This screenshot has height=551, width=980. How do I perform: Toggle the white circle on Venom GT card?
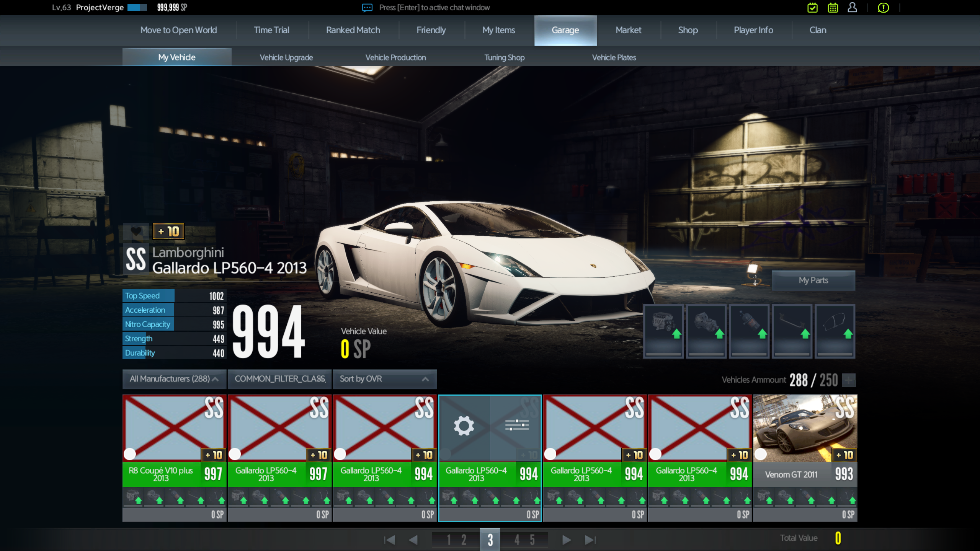pyautogui.click(x=761, y=454)
